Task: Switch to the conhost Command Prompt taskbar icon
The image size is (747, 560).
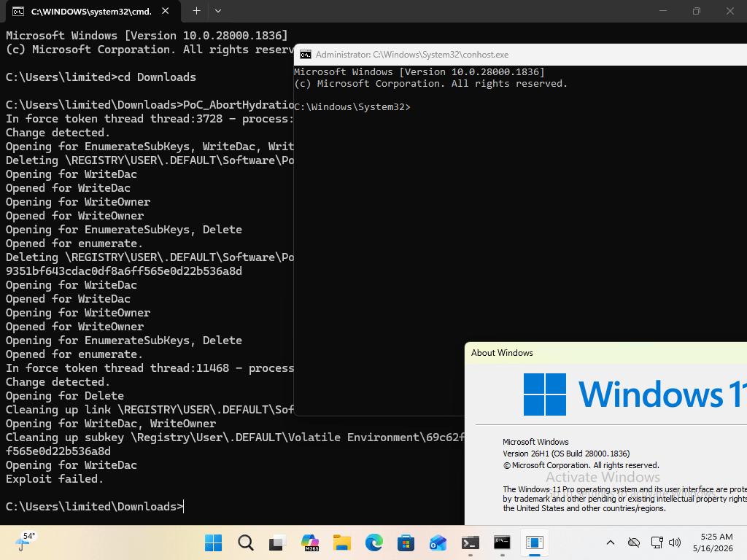Action: point(502,542)
